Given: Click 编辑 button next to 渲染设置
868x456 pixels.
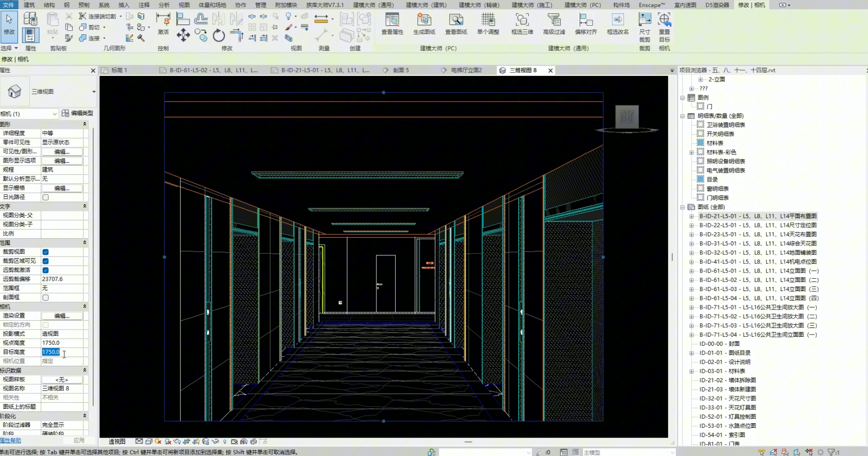Looking at the screenshot, I should (61, 316).
